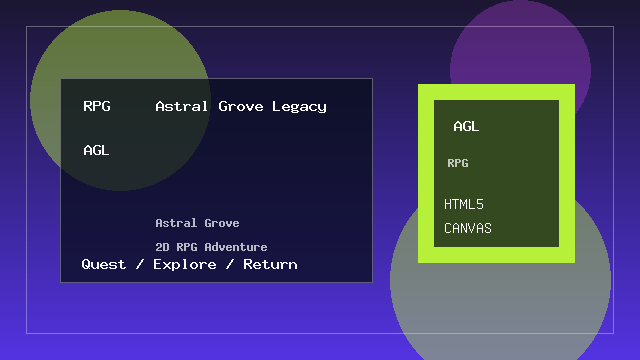
Task: Select the 'Astral Grove' subtitle line
Action: (x=197, y=223)
